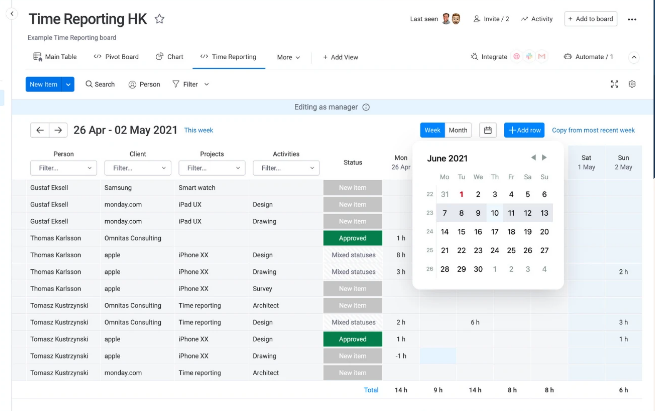Click Samsung client cell
This screenshot has width=655, height=411.
click(x=137, y=188)
